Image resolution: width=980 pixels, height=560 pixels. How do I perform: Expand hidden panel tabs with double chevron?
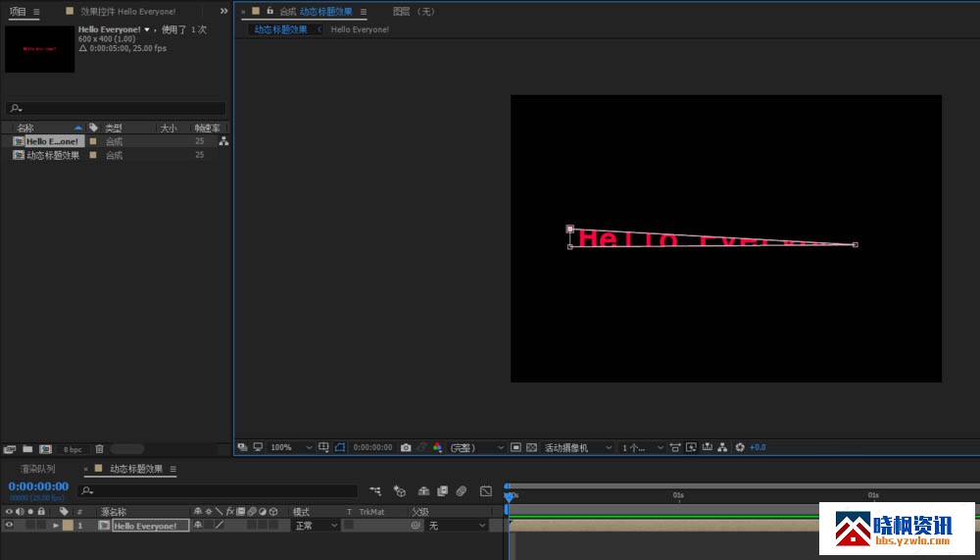(223, 11)
